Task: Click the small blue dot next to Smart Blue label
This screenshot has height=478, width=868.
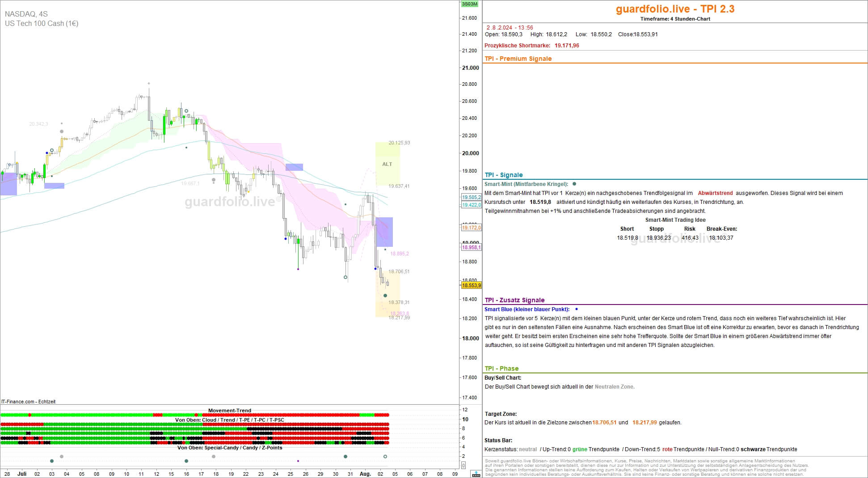Action: click(577, 309)
